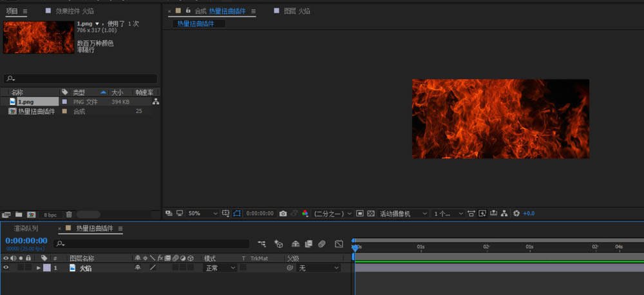Toggle pixel aspect ratio correction icon
This screenshot has height=295, width=644.
coord(471,214)
